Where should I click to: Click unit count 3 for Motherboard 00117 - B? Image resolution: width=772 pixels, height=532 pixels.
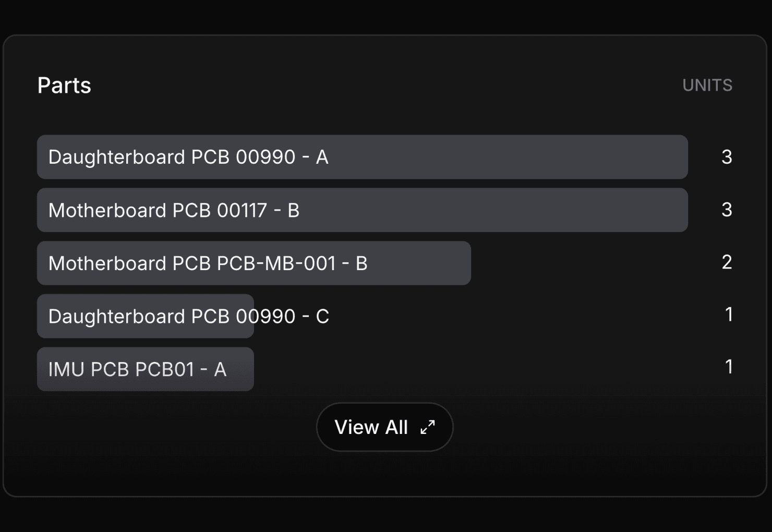pyautogui.click(x=727, y=210)
